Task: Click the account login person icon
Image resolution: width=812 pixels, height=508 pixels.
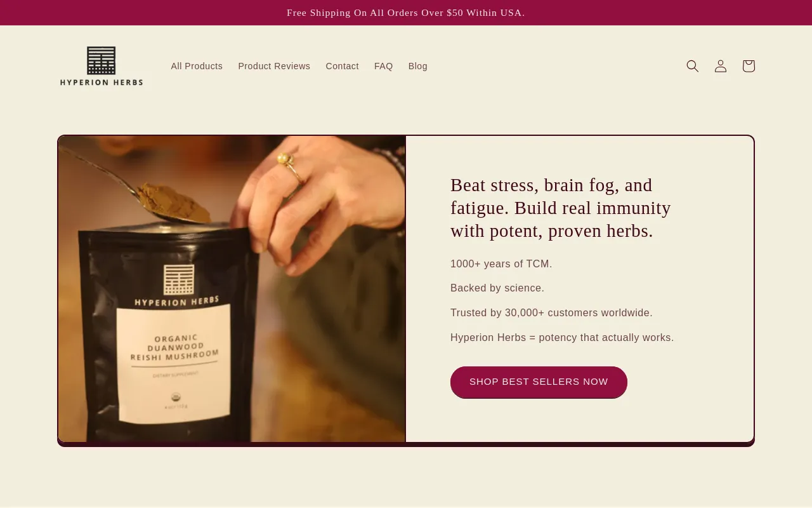Action: [721, 66]
